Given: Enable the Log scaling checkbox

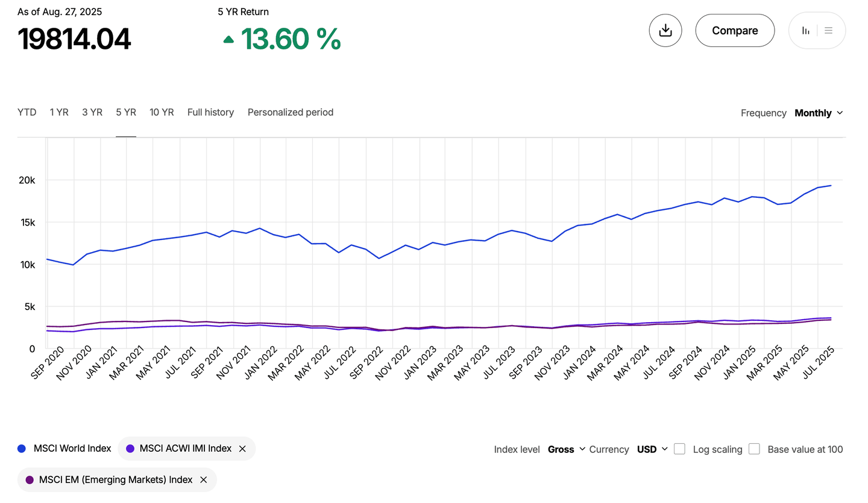Looking at the screenshot, I should [x=679, y=449].
